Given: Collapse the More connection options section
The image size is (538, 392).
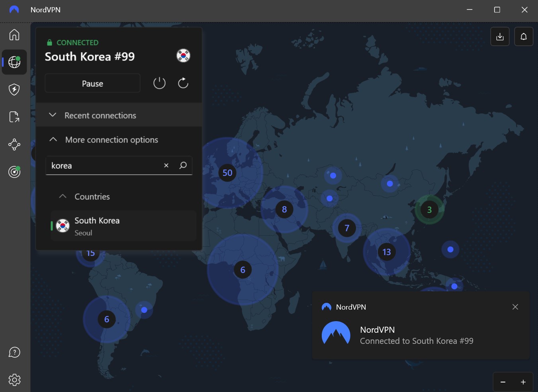Looking at the screenshot, I should pyautogui.click(x=112, y=140).
